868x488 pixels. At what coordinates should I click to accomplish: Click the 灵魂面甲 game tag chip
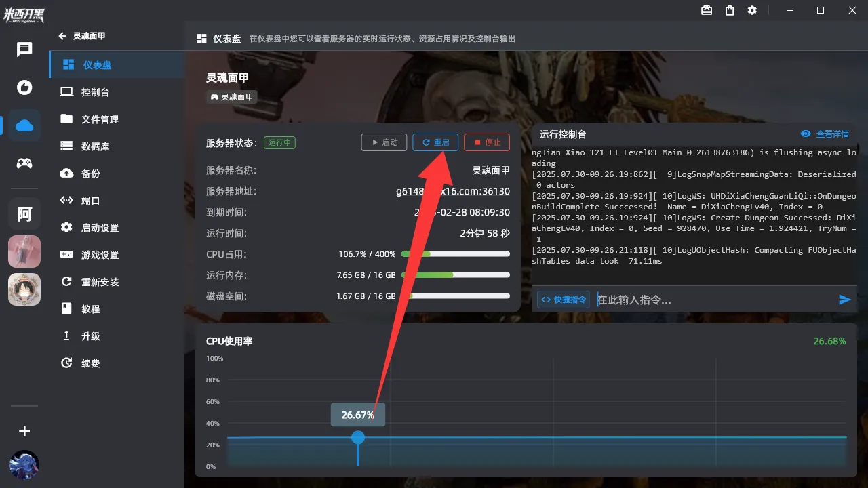tap(232, 97)
